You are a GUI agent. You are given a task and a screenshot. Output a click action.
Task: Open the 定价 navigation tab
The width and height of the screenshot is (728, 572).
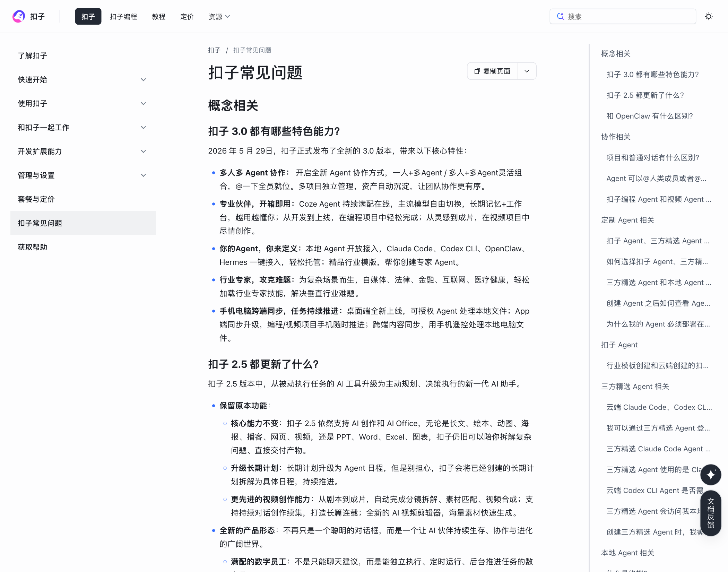point(187,17)
